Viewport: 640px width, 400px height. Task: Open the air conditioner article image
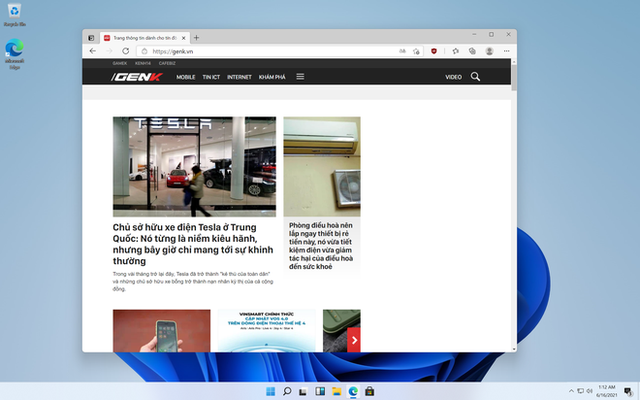pos(322,167)
